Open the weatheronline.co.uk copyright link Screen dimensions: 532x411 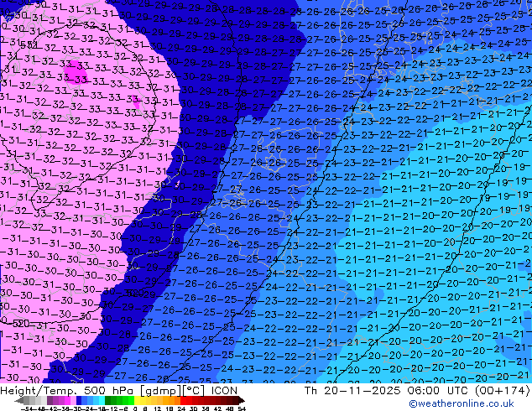[x=462, y=403]
